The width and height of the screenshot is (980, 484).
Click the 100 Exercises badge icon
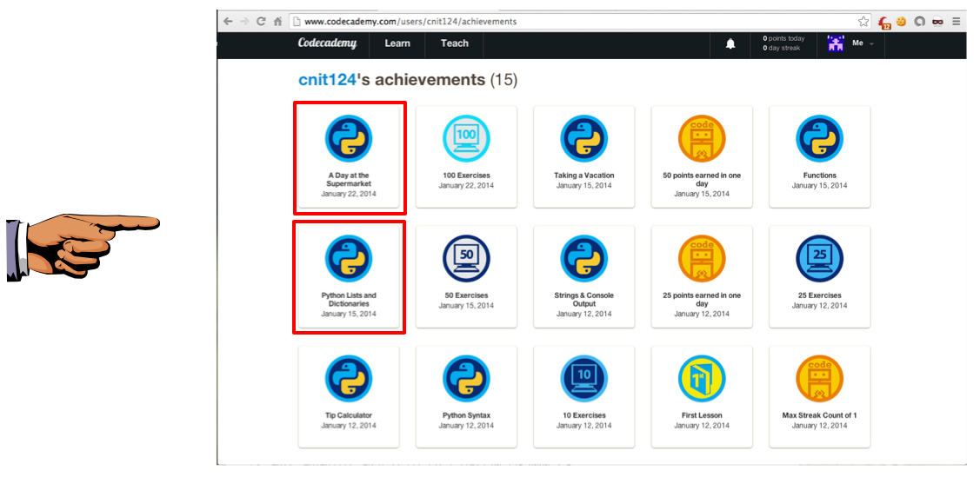[x=466, y=139]
